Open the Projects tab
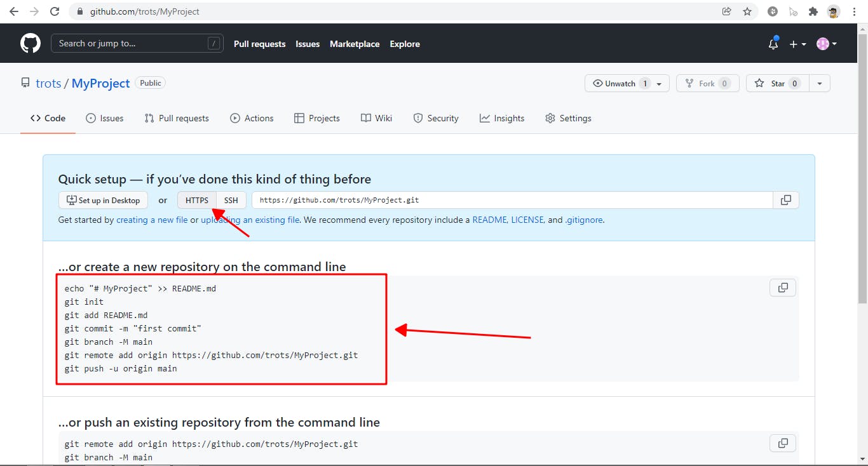This screenshot has width=868, height=466. click(317, 118)
